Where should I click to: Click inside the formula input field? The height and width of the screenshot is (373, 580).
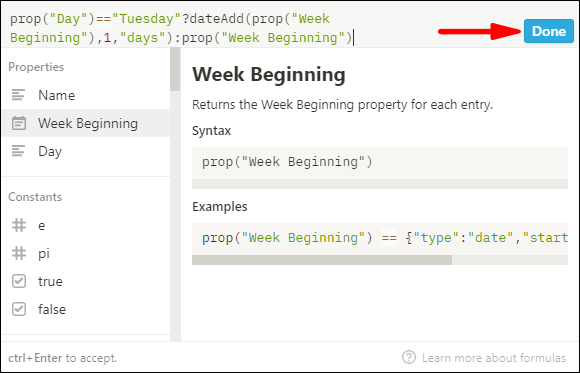259,28
